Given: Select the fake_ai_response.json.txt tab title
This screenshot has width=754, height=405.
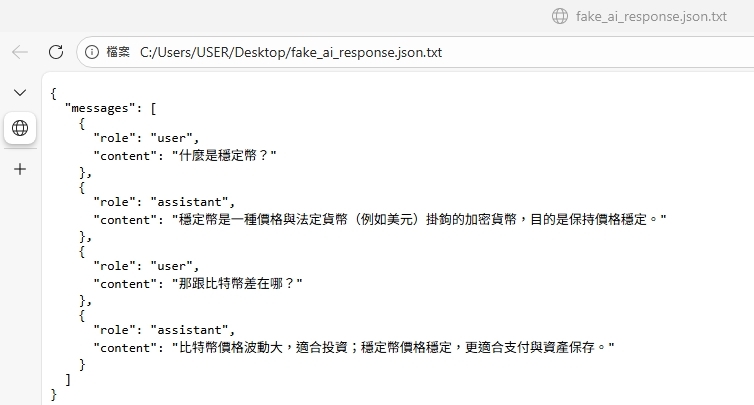Looking at the screenshot, I should click(x=651, y=16).
